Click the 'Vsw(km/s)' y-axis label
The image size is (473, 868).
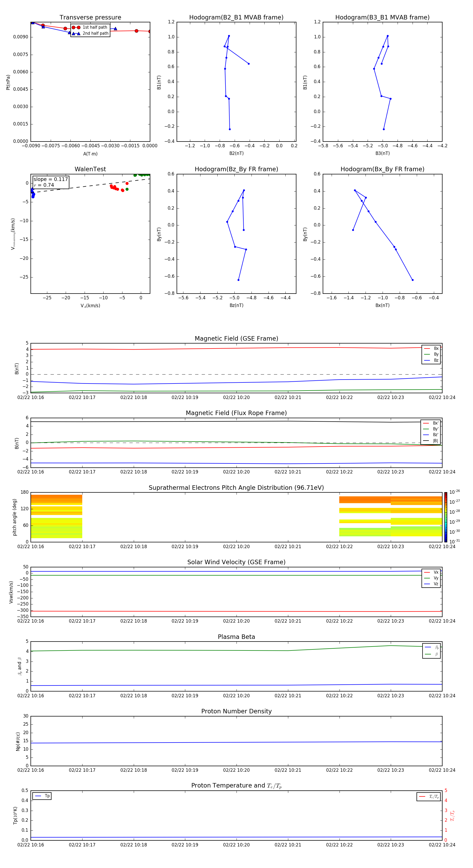[11, 592]
